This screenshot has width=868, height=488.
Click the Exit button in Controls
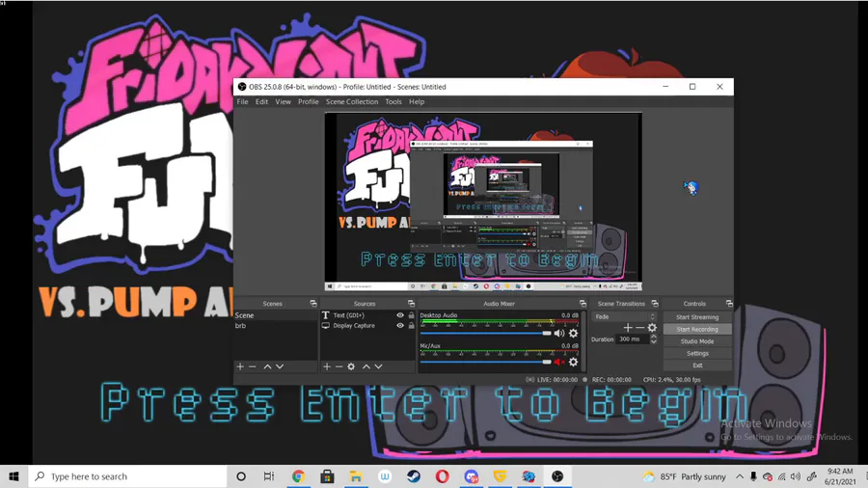(697, 366)
